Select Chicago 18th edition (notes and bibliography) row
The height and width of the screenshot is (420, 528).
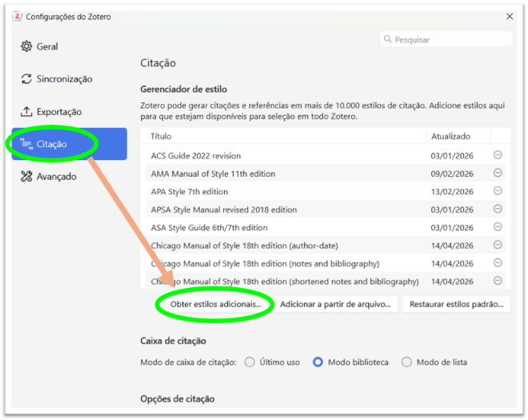[x=326, y=263]
